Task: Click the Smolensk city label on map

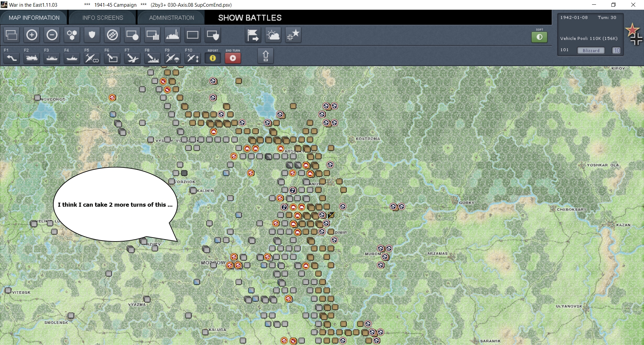Action: pyautogui.click(x=56, y=323)
